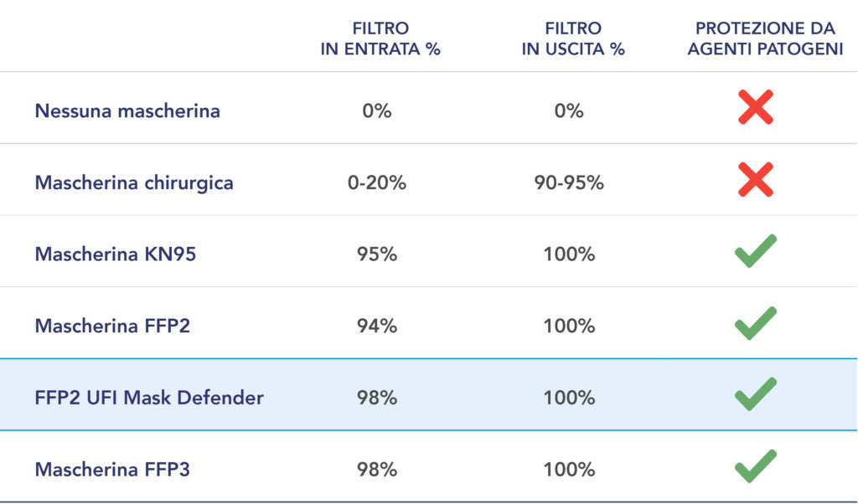Image resolution: width=858 pixels, height=504 pixels.
Task: Click the 0-20% entry filter value
Action: (x=377, y=183)
